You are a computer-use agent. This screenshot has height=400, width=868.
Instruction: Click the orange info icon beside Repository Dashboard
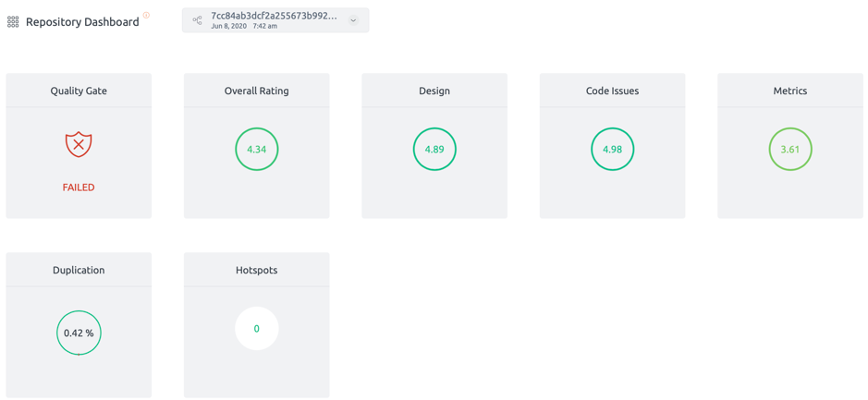click(146, 16)
